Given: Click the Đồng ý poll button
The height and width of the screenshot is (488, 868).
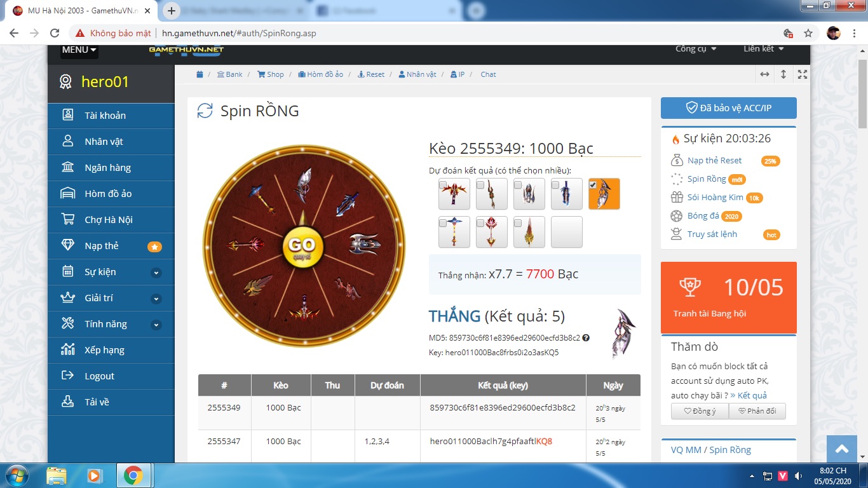Looking at the screenshot, I should (700, 411).
